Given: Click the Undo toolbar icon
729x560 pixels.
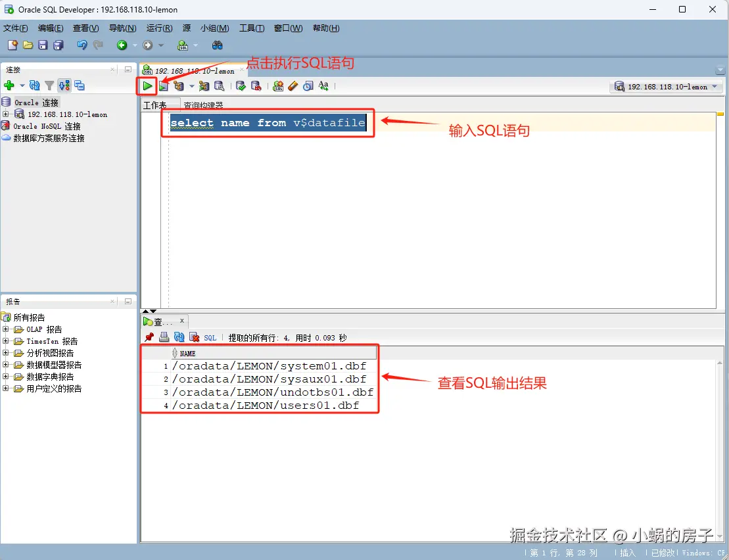Looking at the screenshot, I should tap(82, 45).
